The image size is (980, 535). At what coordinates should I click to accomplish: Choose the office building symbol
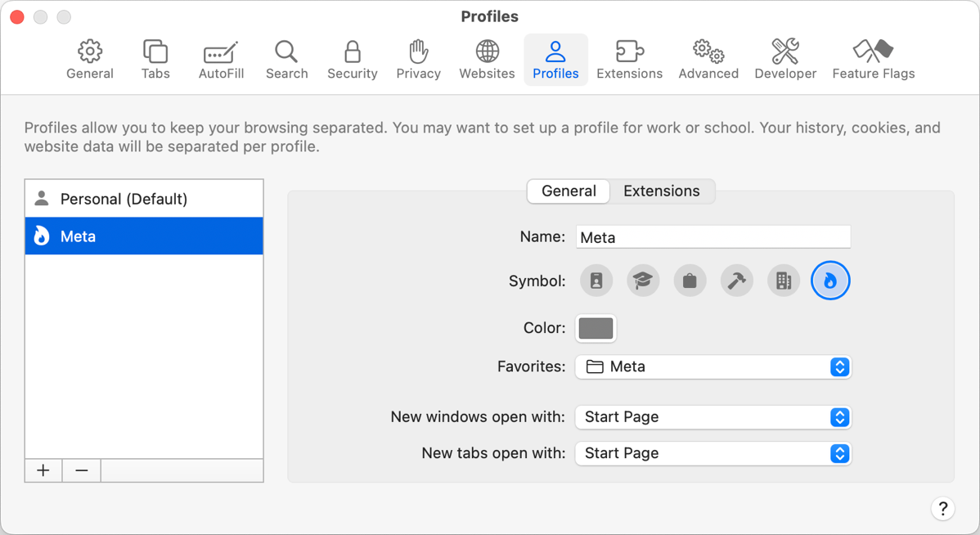783,281
